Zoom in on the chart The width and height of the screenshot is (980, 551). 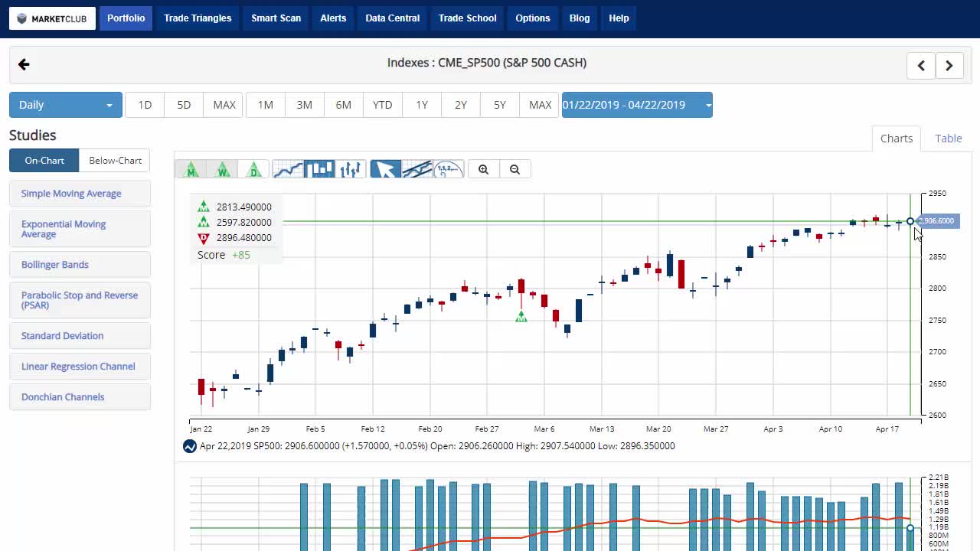pos(483,169)
